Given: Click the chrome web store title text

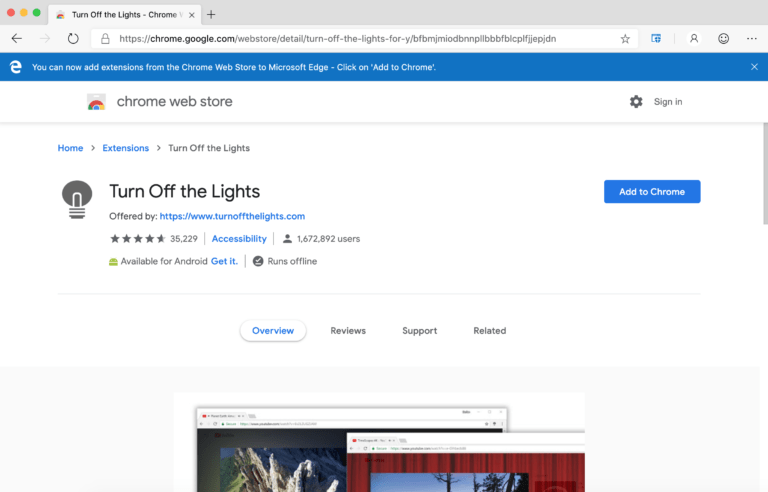Looking at the screenshot, I should (x=174, y=101).
